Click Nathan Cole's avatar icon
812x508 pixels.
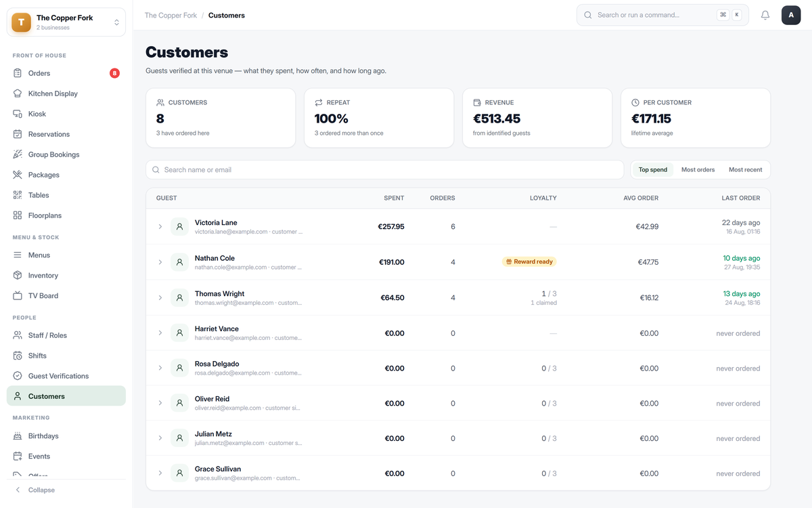(179, 262)
